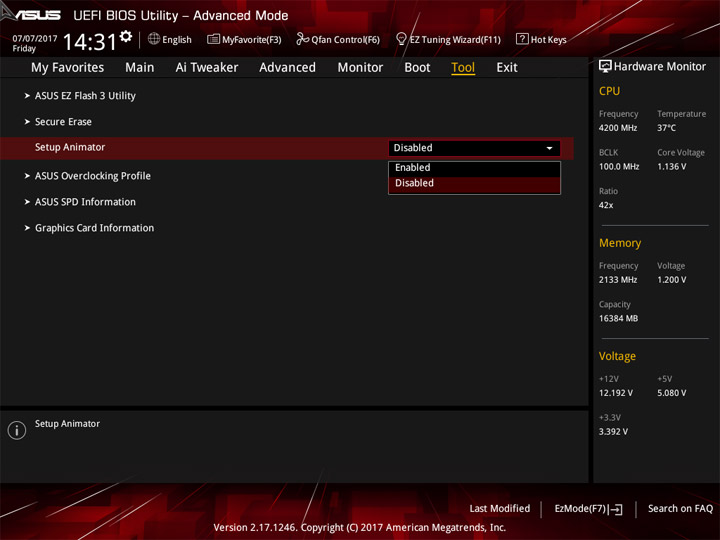Click memory voltage 1.200 V value

point(672,280)
